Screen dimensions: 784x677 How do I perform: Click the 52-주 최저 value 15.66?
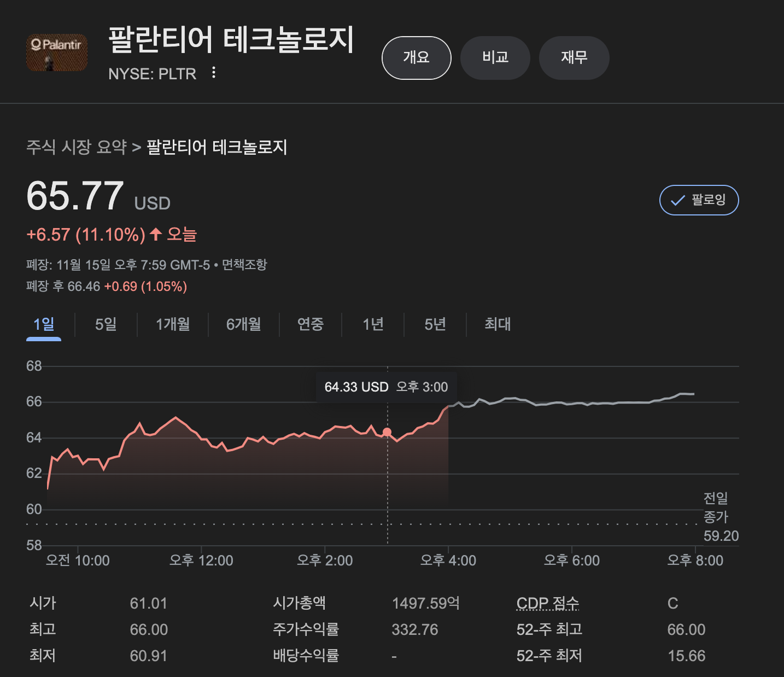pos(687,656)
